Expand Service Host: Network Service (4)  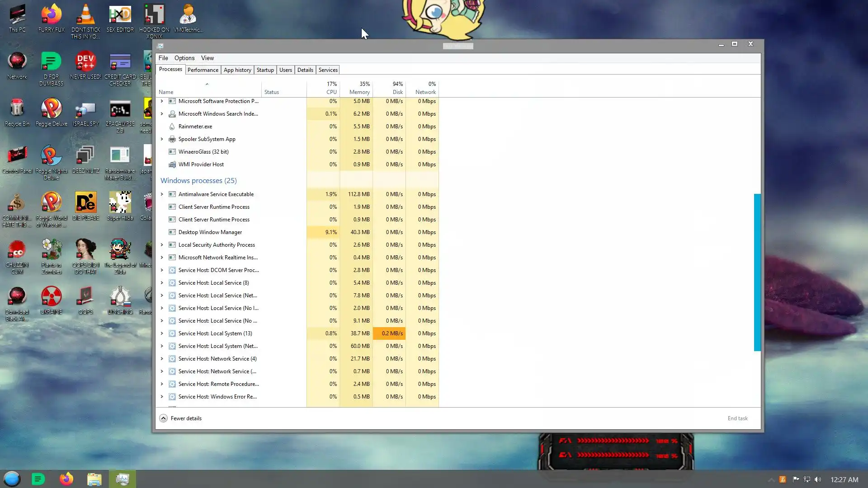coord(162,359)
